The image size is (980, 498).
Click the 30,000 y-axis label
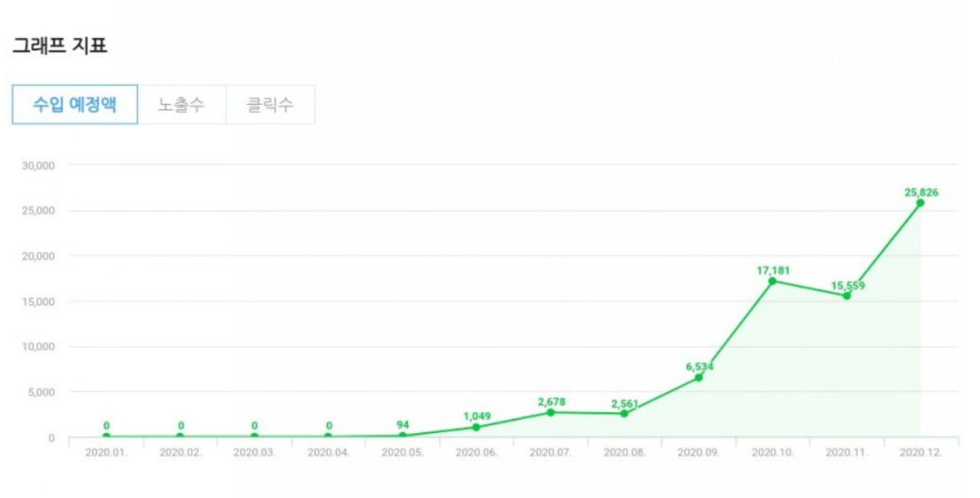coord(39,165)
